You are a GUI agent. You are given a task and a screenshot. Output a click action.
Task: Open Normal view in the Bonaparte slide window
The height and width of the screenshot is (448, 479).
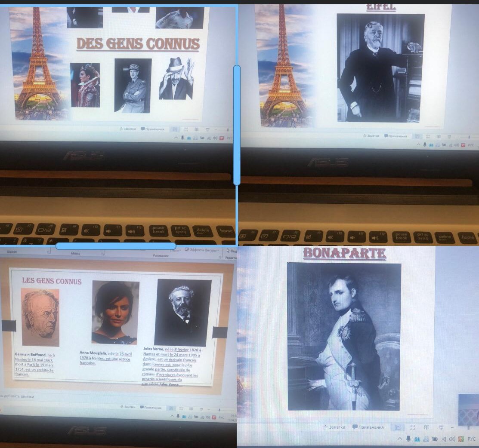(x=398, y=427)
